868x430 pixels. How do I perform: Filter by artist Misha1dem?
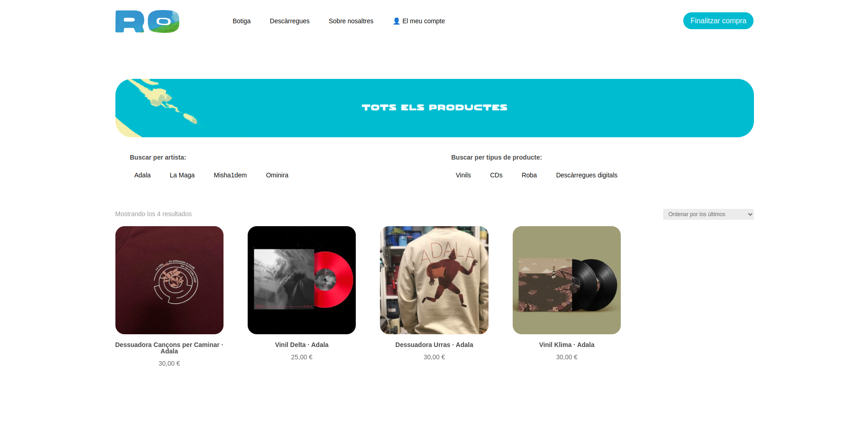pyautogui.click(x=230, y=175)
